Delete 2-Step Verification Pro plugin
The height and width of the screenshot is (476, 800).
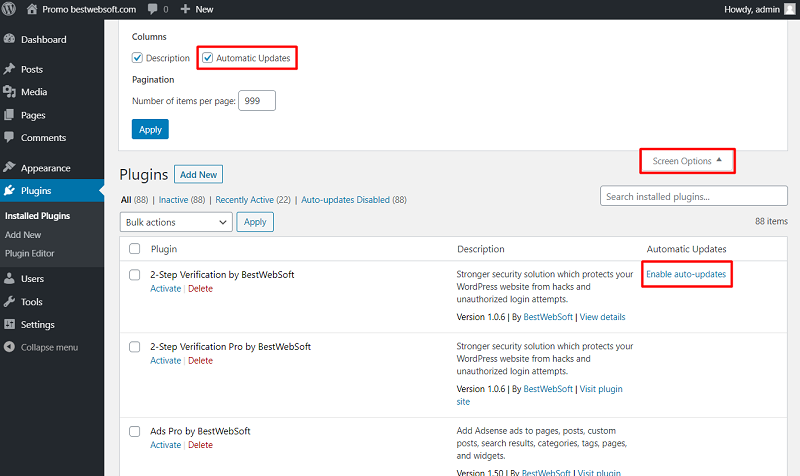(x=201, y=360)
